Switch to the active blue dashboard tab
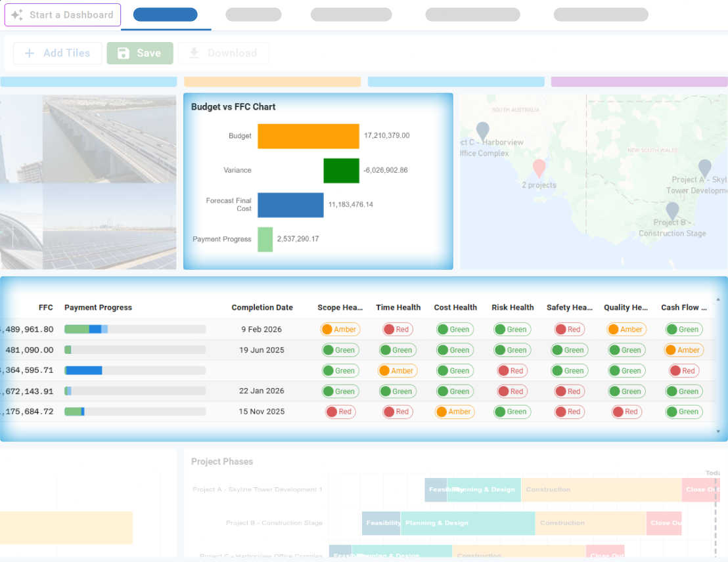 point(165,13)
